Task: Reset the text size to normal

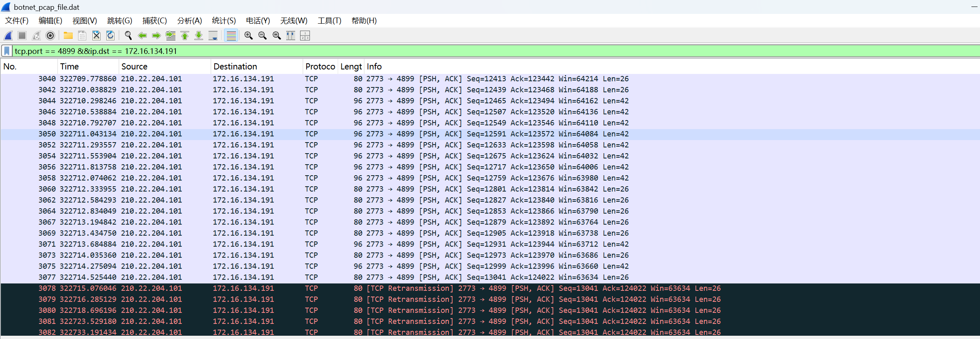Action: [277, 36]
